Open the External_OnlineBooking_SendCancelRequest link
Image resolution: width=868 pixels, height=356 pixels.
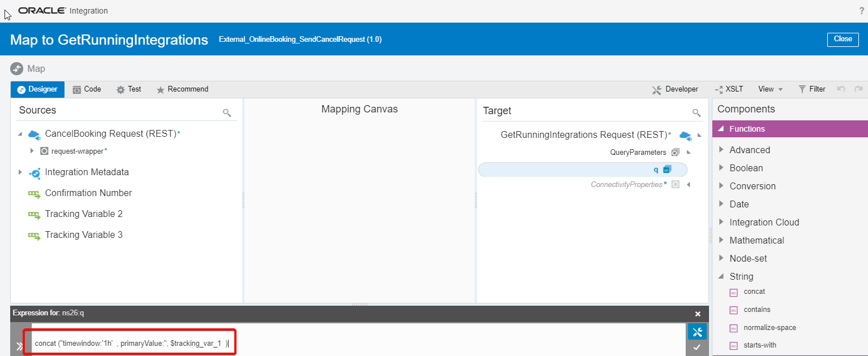tap(300, 40)
